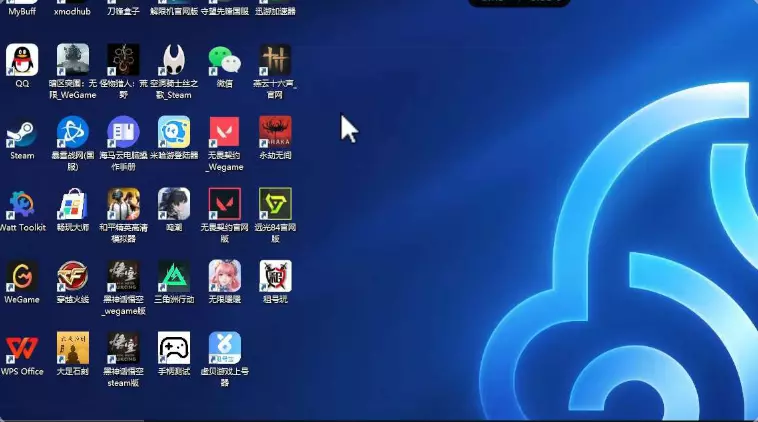Open the 穿越火线 CrossFire icon

tap(72, 276)
